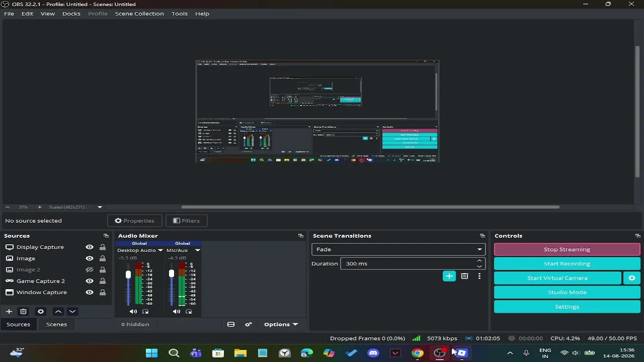Click the preview canvas thumbnail
Viewport: 644px width, 362px height.
[317, 111]
